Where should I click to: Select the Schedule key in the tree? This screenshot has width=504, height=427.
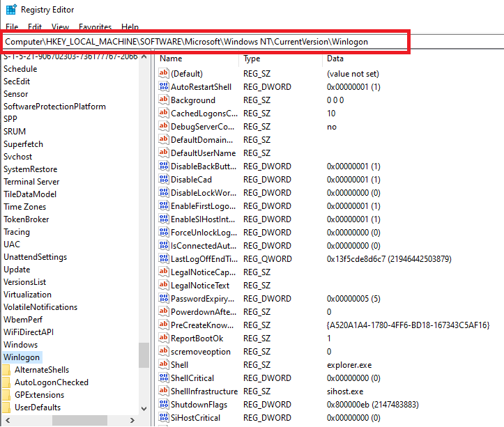coord(20,69)
